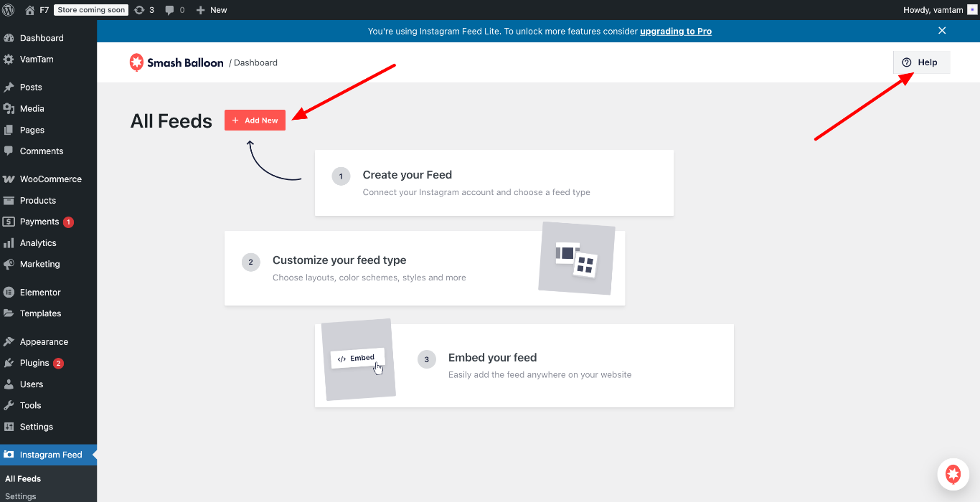Click the Plugins plug icon
Image resolution: width=980 pixels, height=502 pixels.
coord(9,363)
